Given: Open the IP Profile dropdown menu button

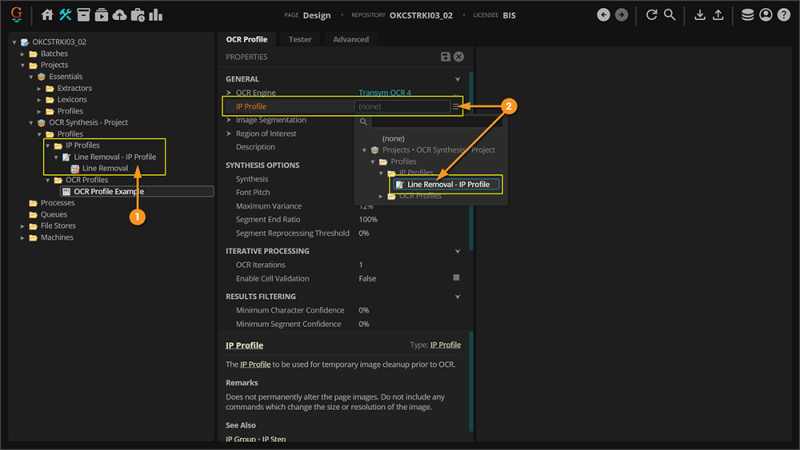Looking at the screenshot, I should coord(456,106).
